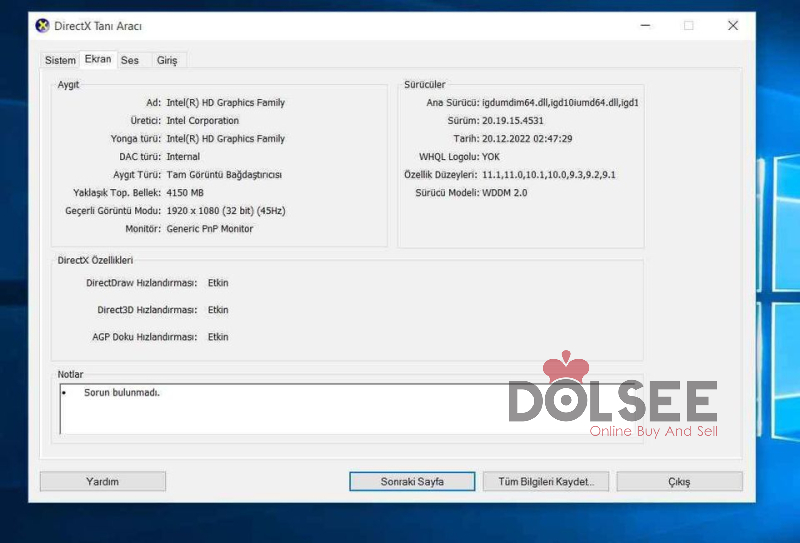
Task: Select the Ekran tab
Action: click(x=98, y=60)
